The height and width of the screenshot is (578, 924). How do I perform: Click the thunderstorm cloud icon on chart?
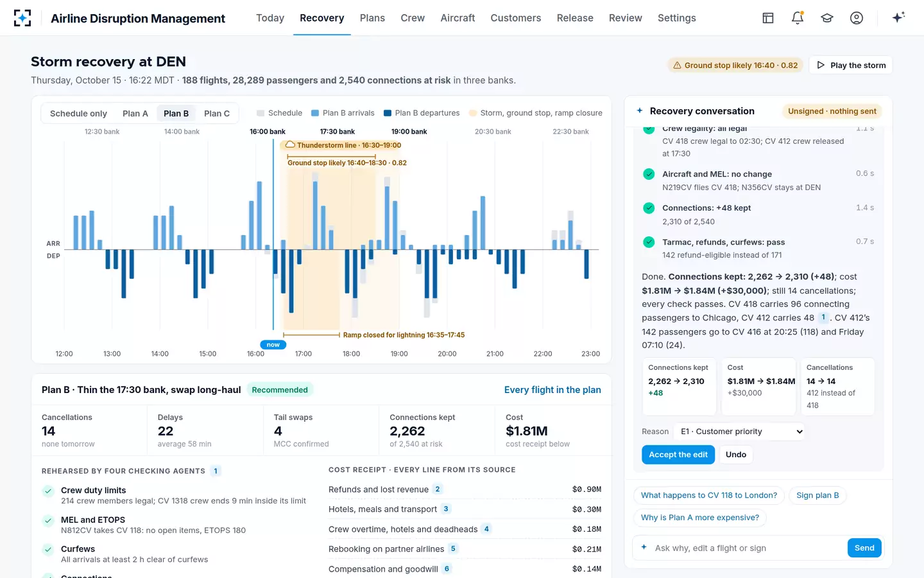(290, 145)
